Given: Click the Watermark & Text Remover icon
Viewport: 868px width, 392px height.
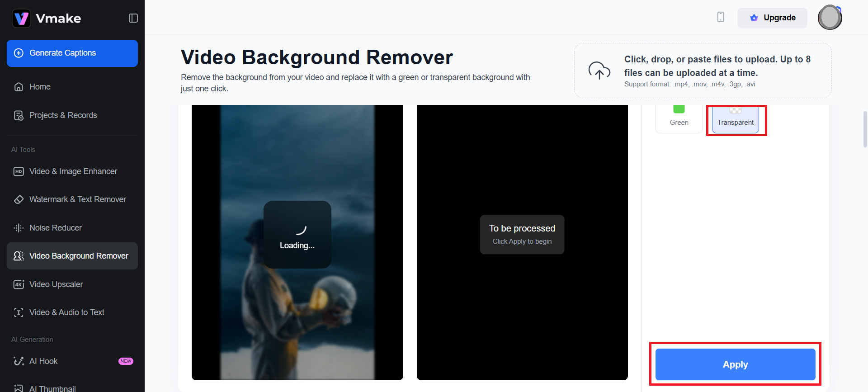Looking at the screenshot, I should pyautogui.click(x=19, y=199).
